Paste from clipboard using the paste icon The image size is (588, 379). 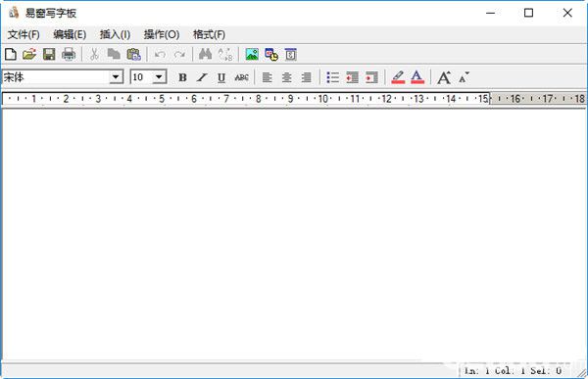click(x=133, y=55)
